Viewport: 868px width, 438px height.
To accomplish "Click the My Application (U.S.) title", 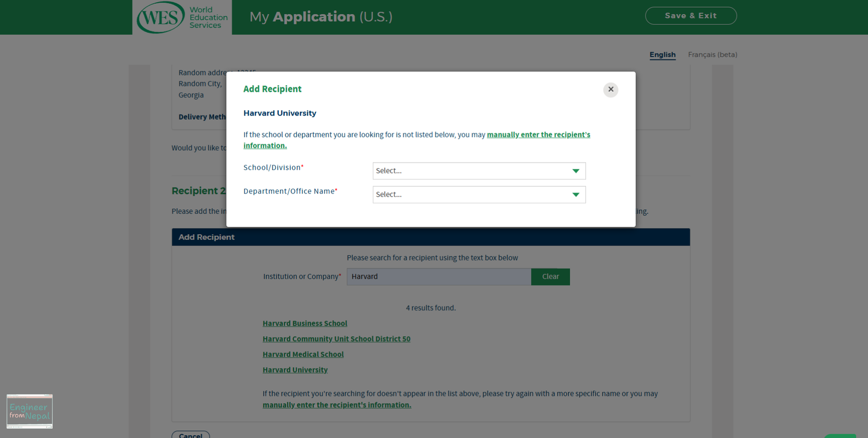I will [321, 17].
